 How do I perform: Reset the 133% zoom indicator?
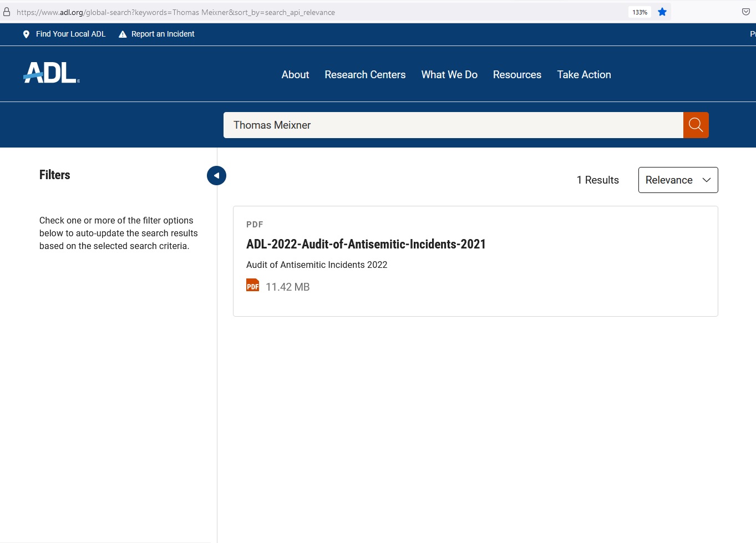click(x=640, y=12)
